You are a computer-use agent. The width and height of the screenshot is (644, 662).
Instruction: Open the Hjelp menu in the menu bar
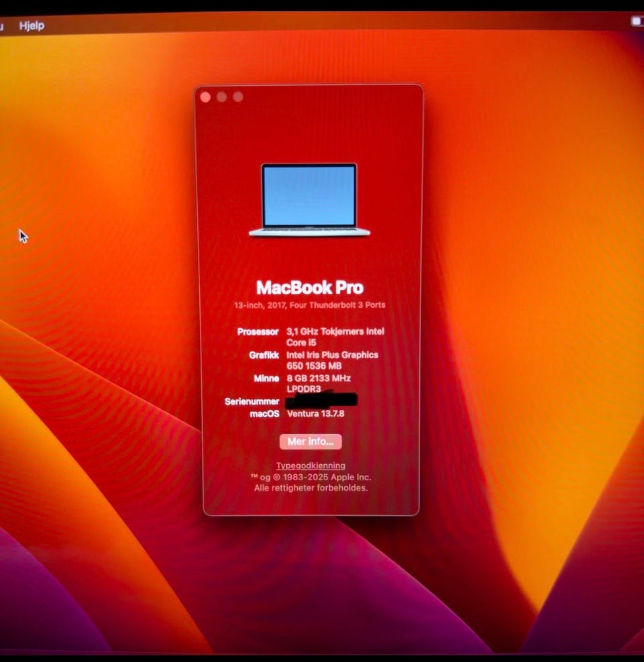pos(32,25)
